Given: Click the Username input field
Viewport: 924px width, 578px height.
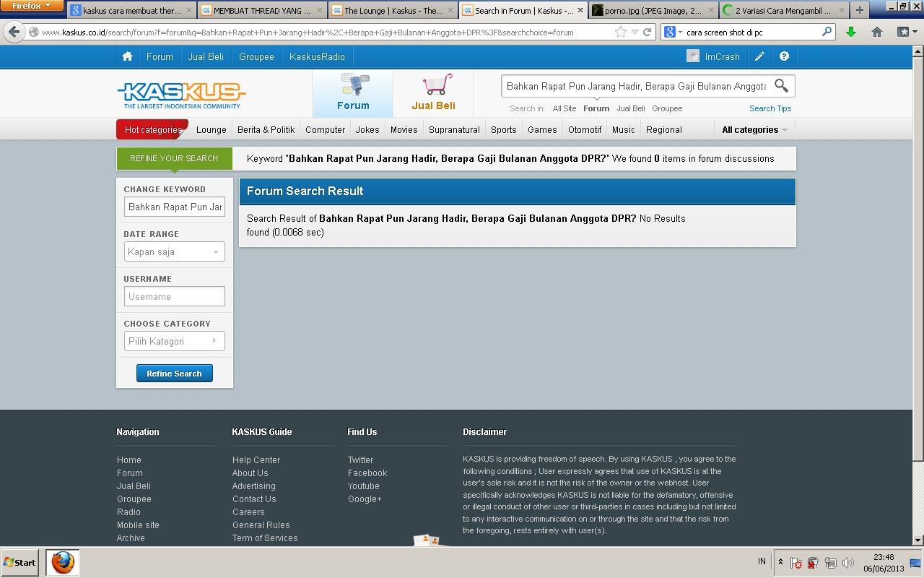Looking at the screenshot, I should 174,296.
